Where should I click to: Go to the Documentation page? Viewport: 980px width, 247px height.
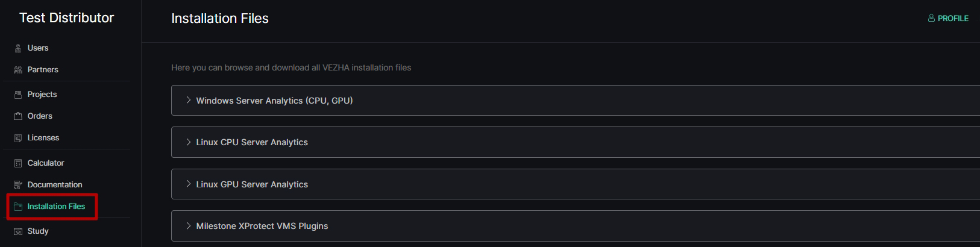[55, 185]
